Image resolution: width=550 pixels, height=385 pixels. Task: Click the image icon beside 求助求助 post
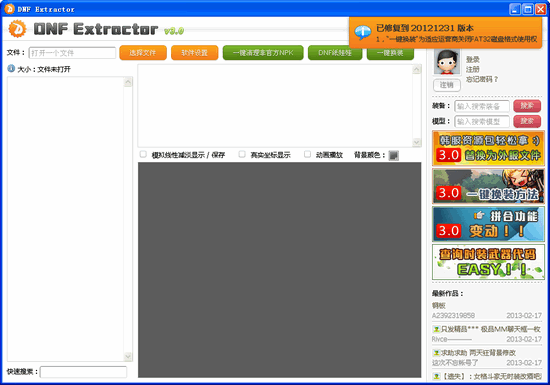[x=436, y=353]
